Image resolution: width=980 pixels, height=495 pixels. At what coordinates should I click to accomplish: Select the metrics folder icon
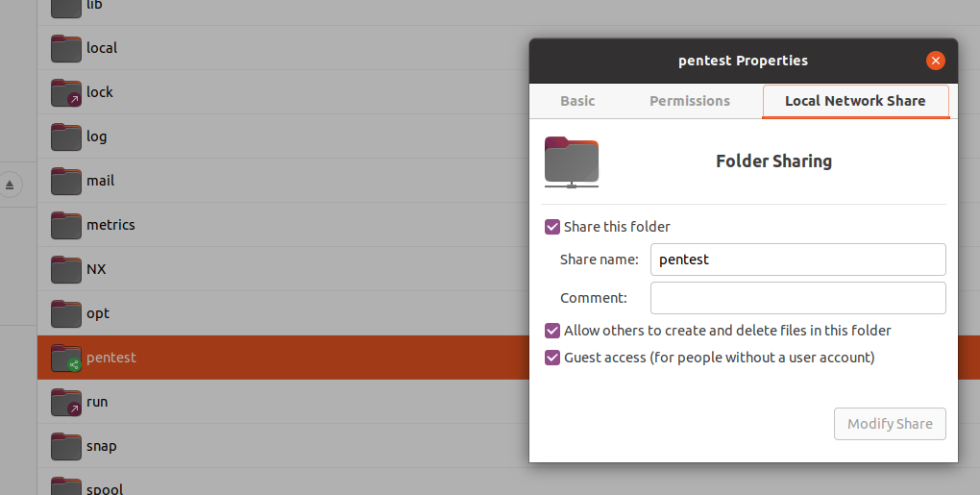pos(66,225)
